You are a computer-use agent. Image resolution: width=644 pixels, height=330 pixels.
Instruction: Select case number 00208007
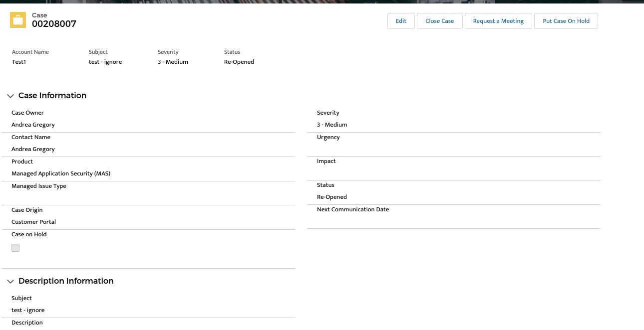54,24
